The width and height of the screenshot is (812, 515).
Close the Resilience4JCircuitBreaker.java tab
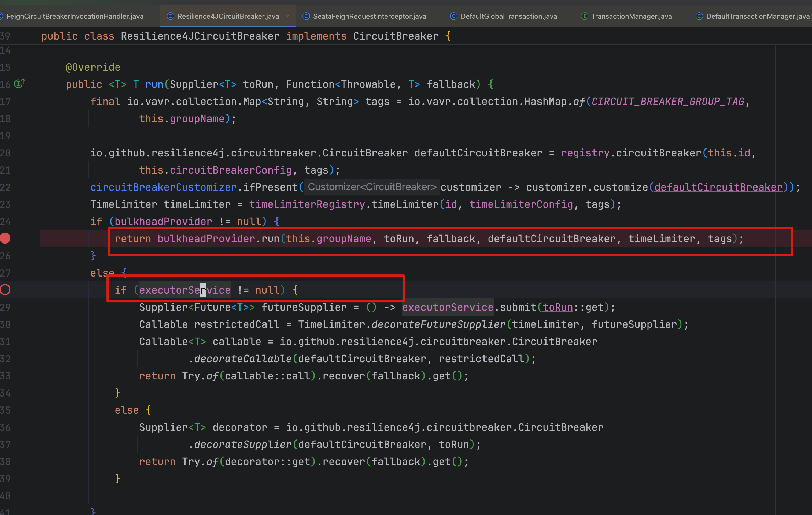point(287,16)
